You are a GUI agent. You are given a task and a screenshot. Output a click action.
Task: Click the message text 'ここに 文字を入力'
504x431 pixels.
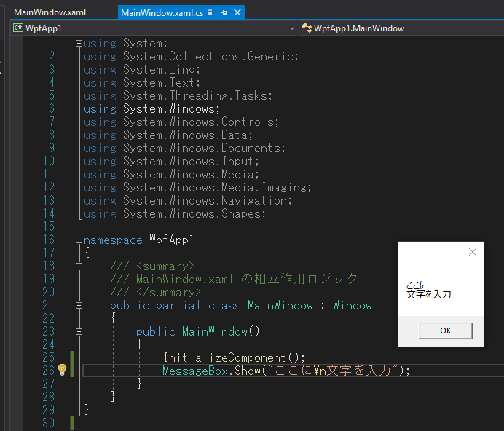(x=428, y=290)
